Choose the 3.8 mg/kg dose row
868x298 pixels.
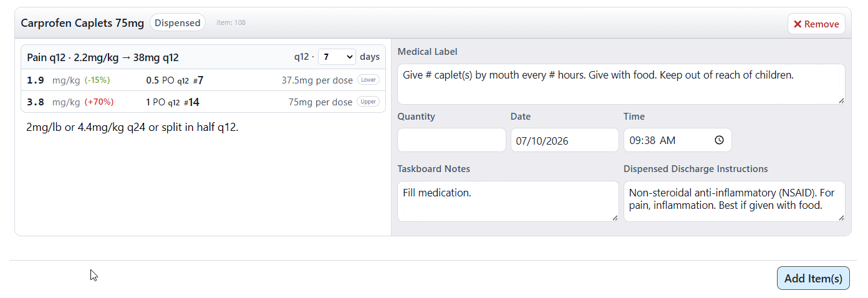pyautogui.click(x=203, y=102)
